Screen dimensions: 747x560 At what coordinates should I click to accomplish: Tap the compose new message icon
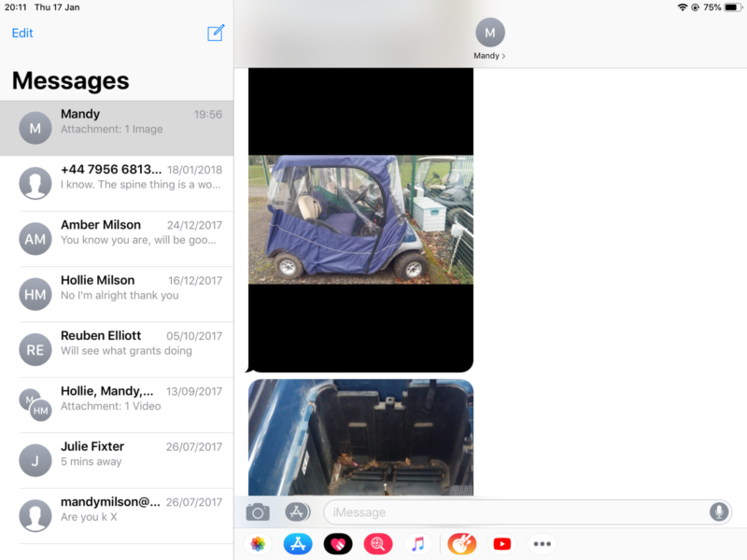(216, 33)
